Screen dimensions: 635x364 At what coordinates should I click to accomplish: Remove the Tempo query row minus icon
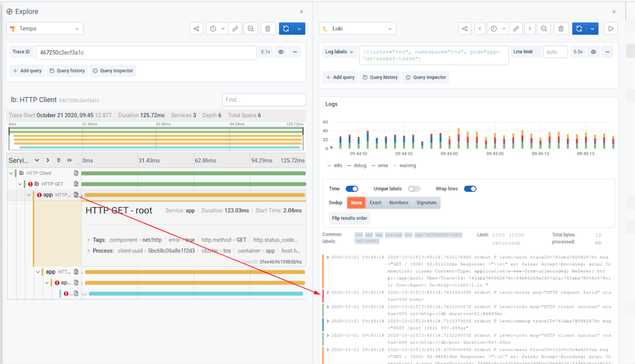[295, 52]
